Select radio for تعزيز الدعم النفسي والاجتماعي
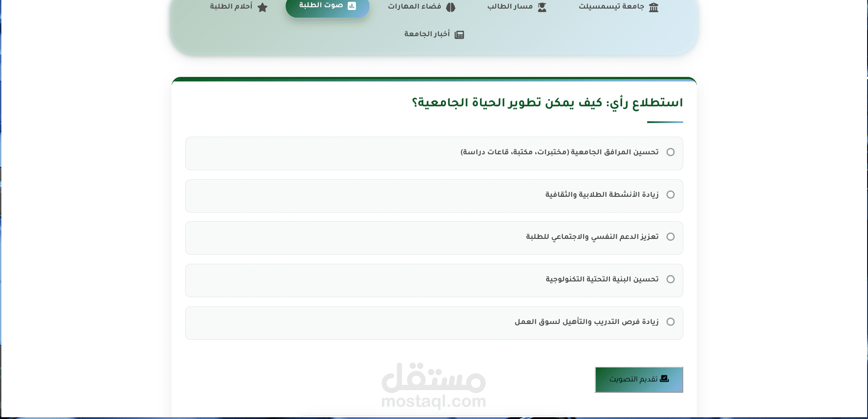Viewport: 868px width, 419px height. coord(671,237)
